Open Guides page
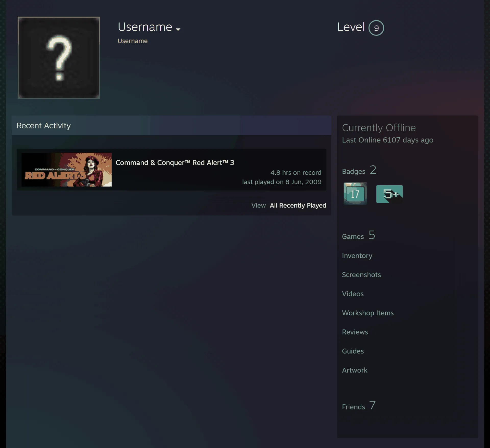 (x=353, y=351)
